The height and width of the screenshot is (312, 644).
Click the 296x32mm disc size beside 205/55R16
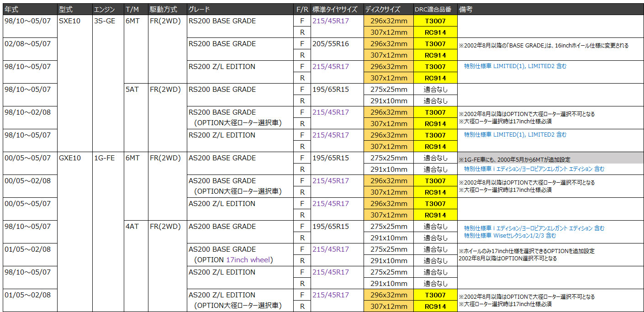(389, 44)
